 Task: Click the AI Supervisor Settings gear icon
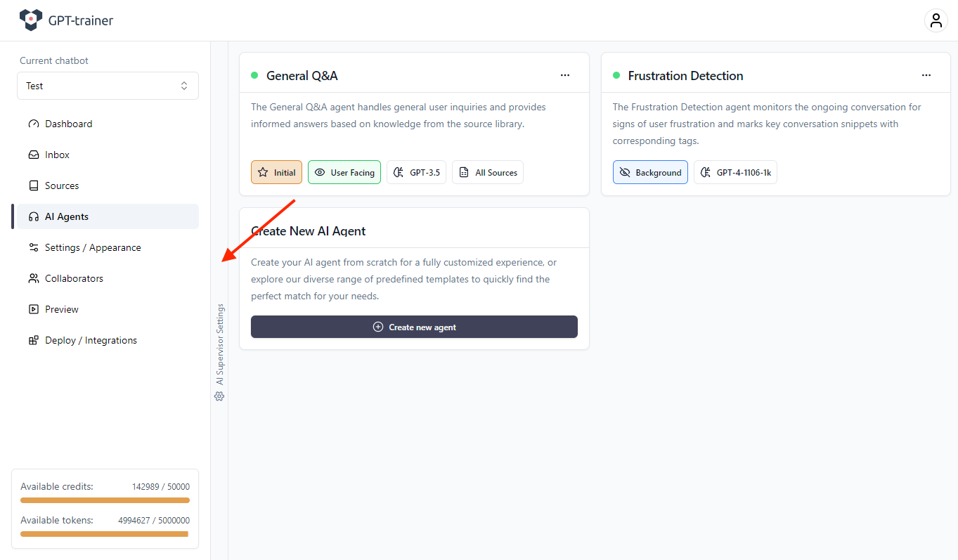click(219, 396)
